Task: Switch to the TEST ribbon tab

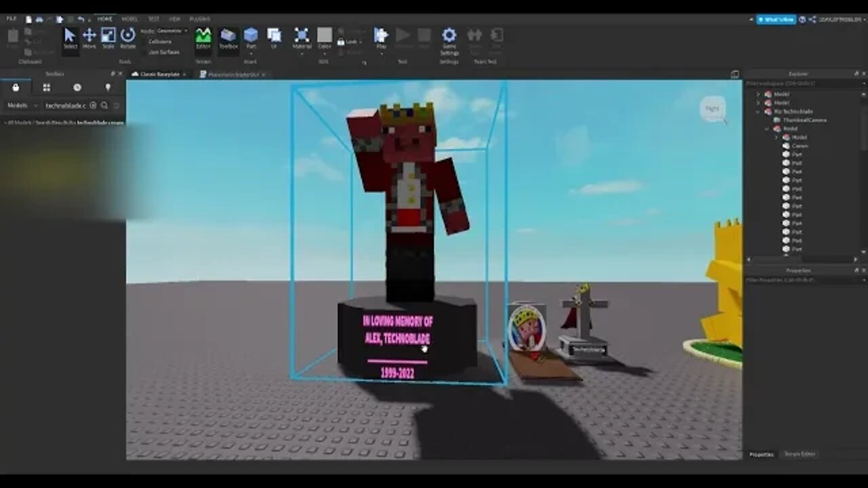Action: click(x=154, y=19)
